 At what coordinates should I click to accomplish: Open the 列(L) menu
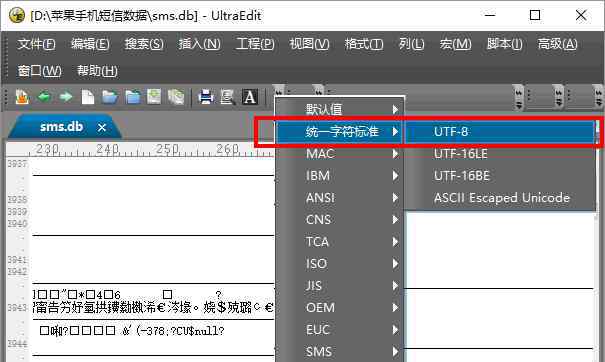411,44
